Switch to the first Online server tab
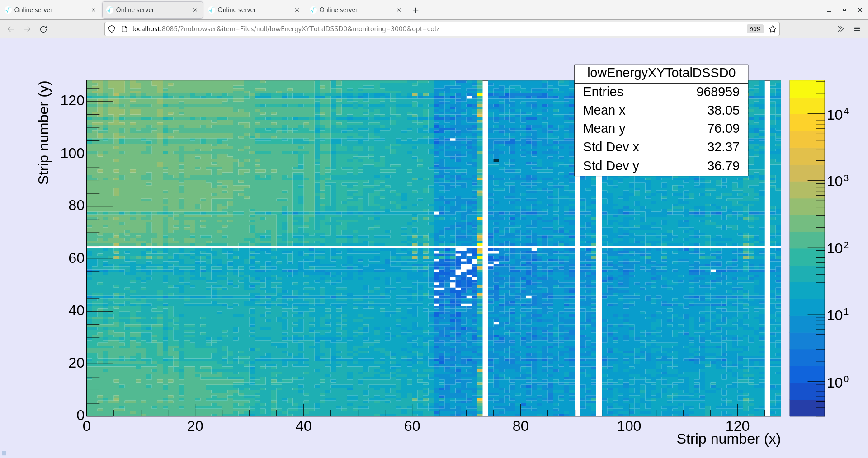 click(45, 10)
